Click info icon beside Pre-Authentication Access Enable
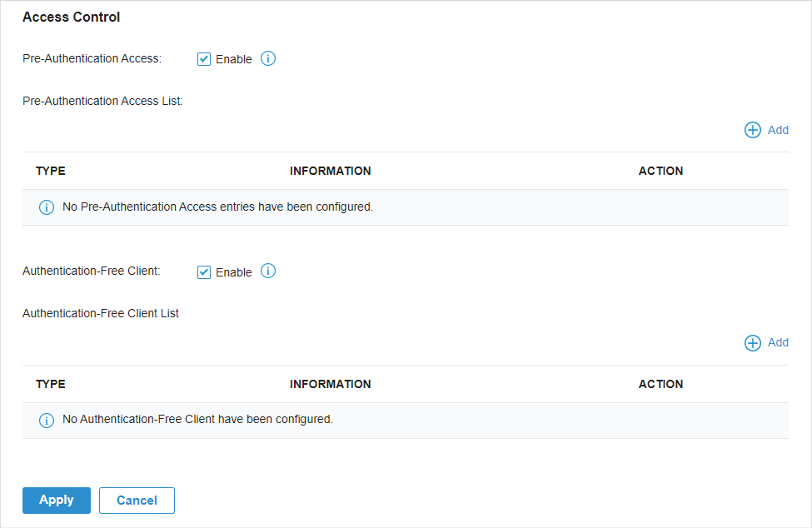The image size is (812, 528). pyautogui.click(x=267, y=58)
